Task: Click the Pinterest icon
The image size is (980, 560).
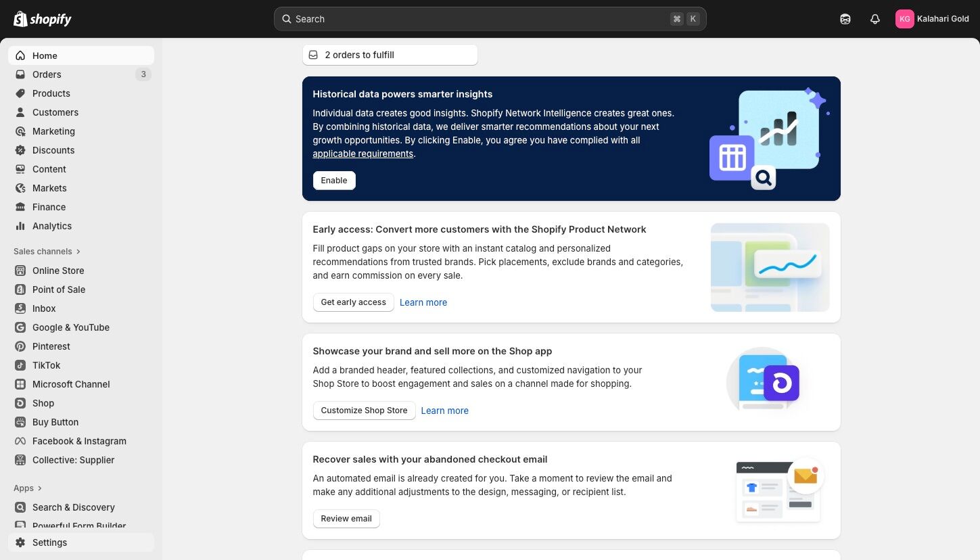Action: coord(20,346)
